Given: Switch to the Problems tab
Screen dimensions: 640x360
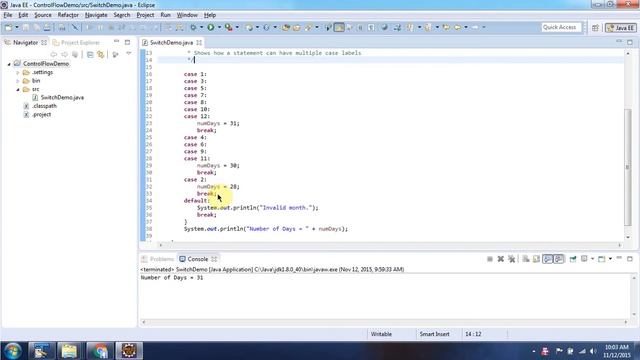Looking at the screenshot, I should coord(158,259).
